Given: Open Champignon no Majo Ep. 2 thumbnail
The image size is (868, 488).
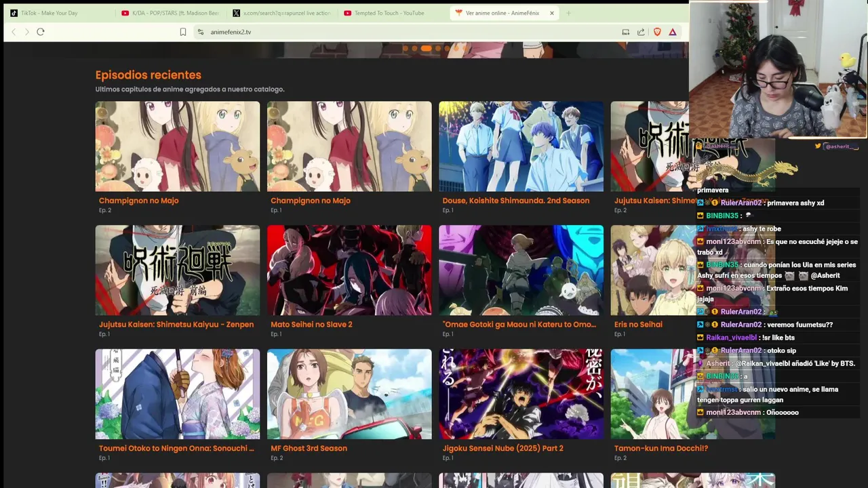Looking at the screenshot, I should (178, 146).
